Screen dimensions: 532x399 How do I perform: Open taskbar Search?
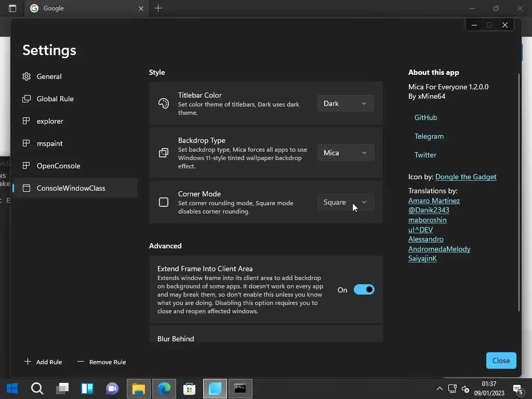coord(37,389)
